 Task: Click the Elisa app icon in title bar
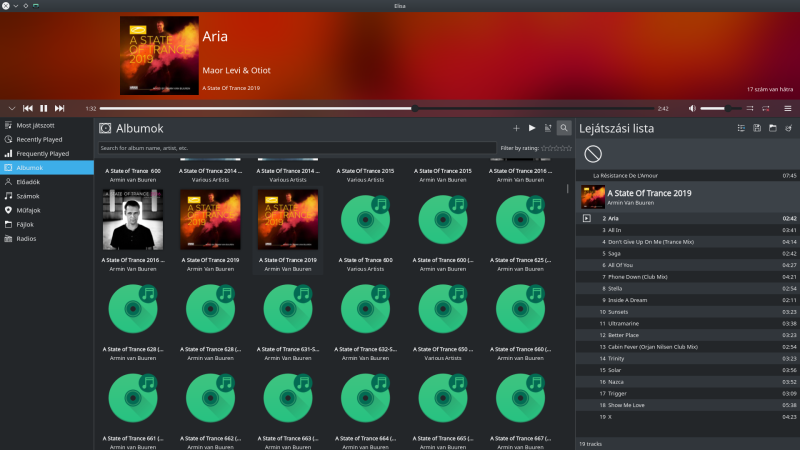(36, 6)
